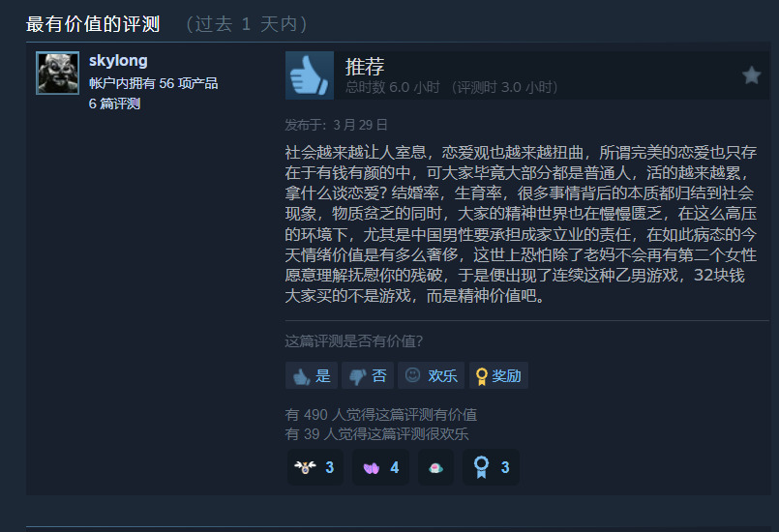The width and height of the screenshot is (779, 532).
Task: Open the user's 6 篇评测 reviews list
Action: (115, 103)
